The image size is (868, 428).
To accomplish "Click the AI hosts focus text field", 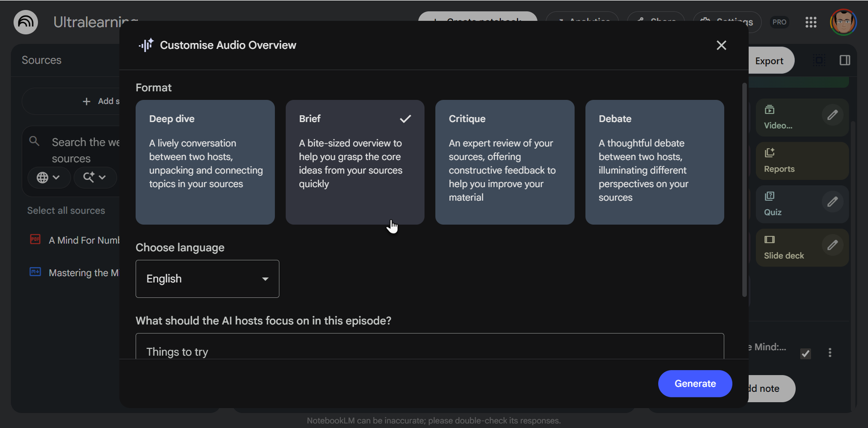I will (429, 347).
